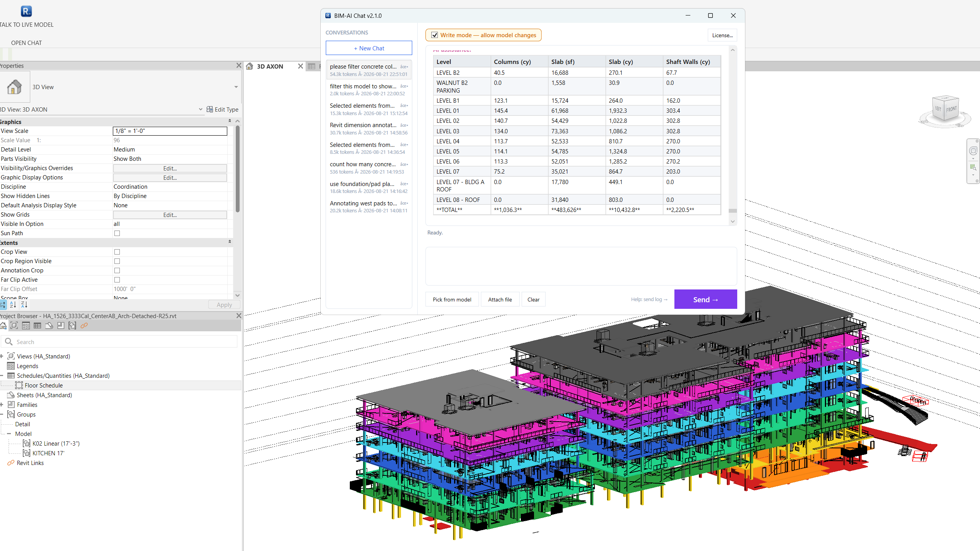Click Pick from model button
This screenshot has width=980, height=551.
452,300
